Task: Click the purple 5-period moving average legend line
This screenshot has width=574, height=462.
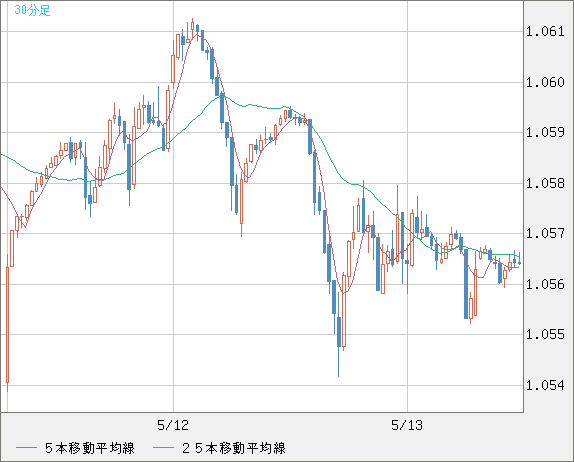Action: (x=26, y=448)
